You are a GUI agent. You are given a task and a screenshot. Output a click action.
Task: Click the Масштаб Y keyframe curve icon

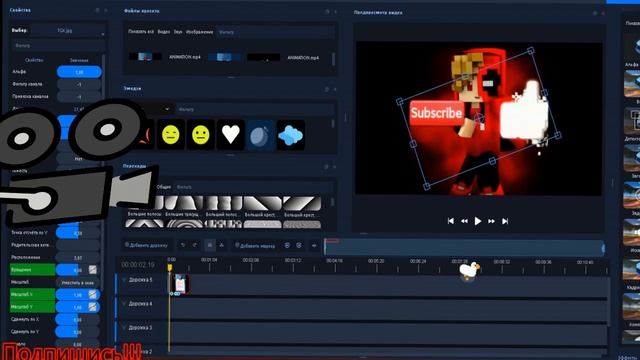[93, 307]
